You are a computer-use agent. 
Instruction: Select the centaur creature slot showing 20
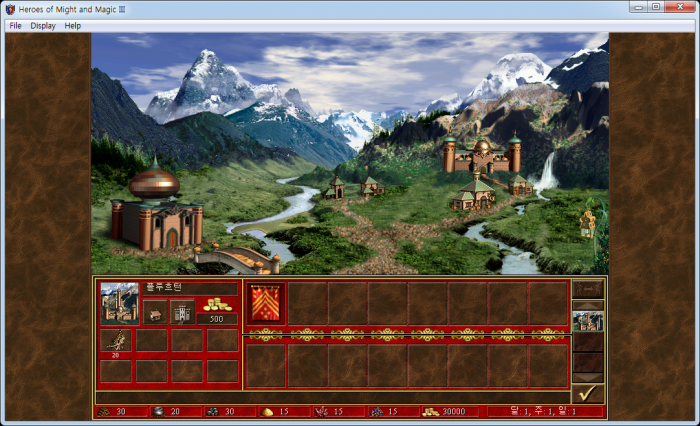[116, 340]
